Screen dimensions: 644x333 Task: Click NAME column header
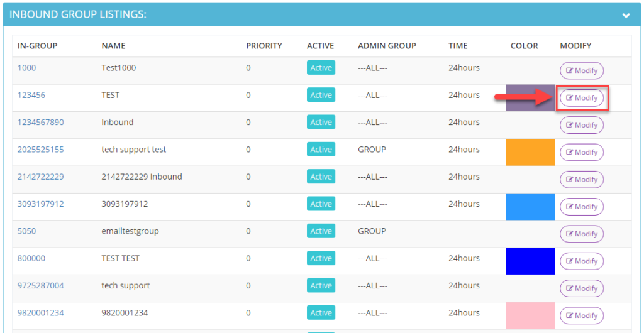pos(113,46)
